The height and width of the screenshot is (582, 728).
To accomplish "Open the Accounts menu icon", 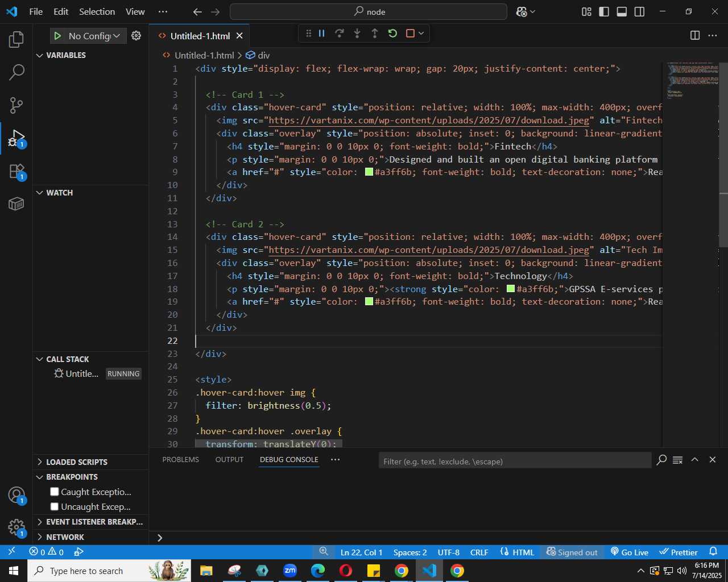I will 16,495.
